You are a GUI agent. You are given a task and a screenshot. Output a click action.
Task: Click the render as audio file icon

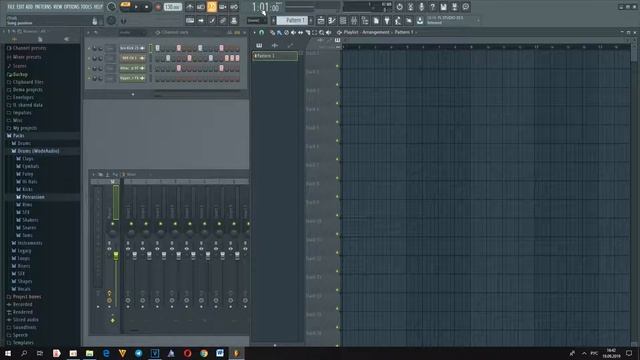[454, 7]
